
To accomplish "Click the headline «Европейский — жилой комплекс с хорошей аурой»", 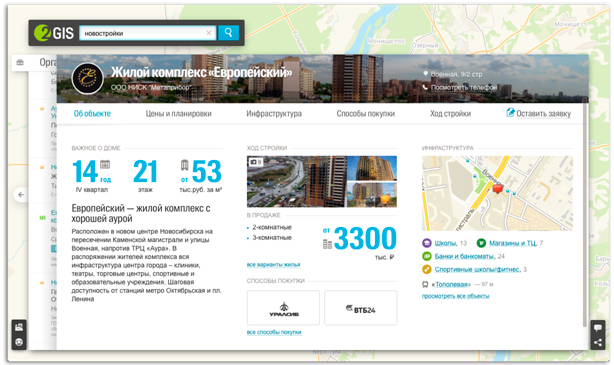I will (141, 213).
